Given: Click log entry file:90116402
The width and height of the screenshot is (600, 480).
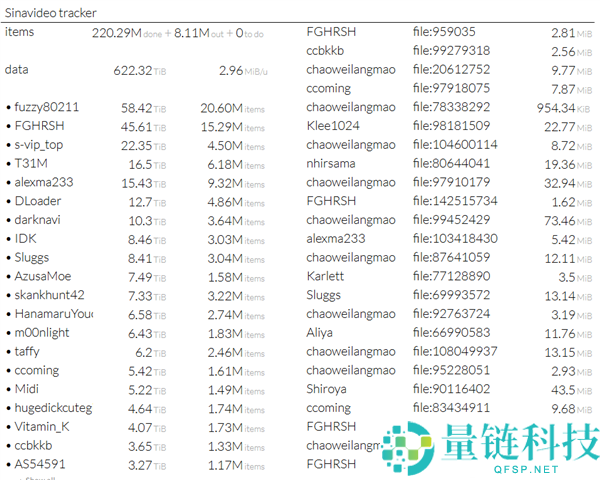Looking at the screenshot, I should (x=452, y=389).
